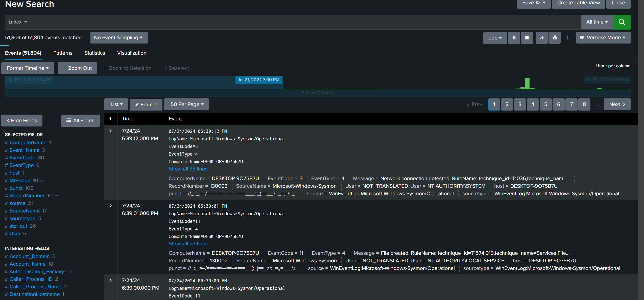Image resolution: width=644 pixels, height=300 pixels.
Task: Print the search results
Action: coord(555,38)
